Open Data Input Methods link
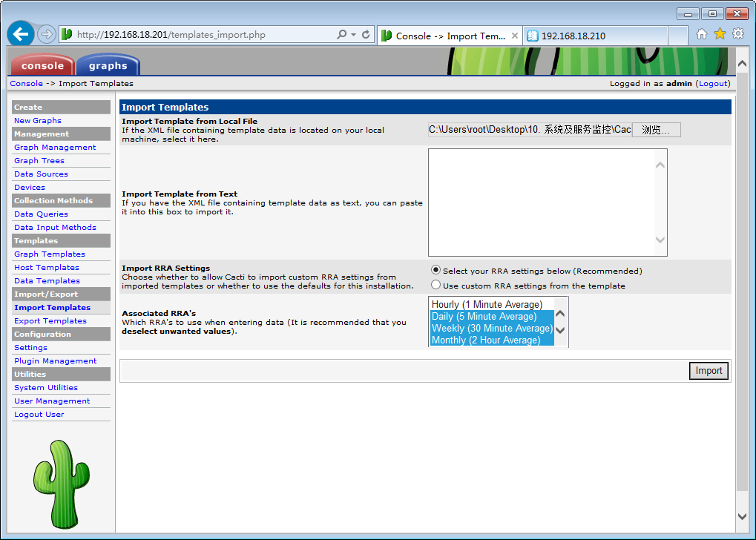 coord(55,227)
